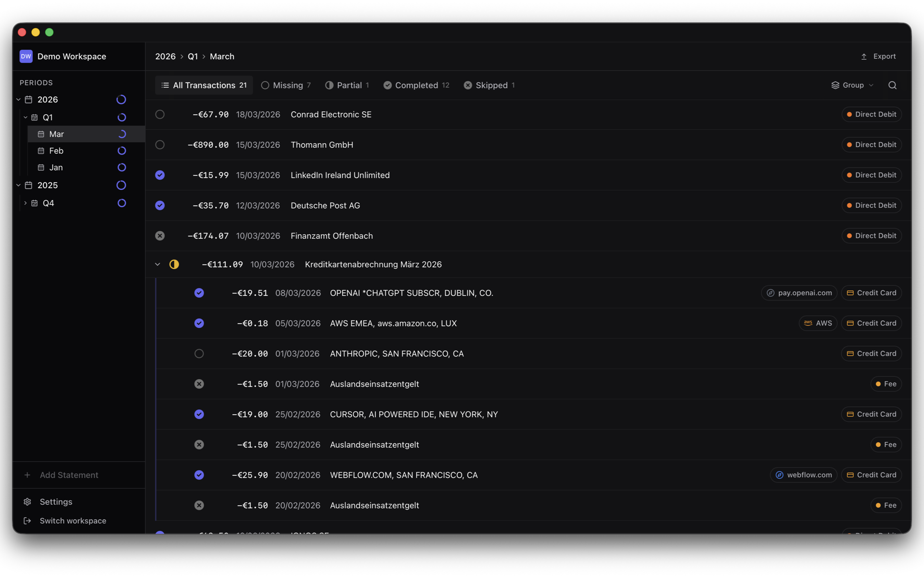The height and width of the screenshot is (578, 924).
Task: Click the Credit Card tag on the AWS EMEA row
Action: (x=872, y=323)
